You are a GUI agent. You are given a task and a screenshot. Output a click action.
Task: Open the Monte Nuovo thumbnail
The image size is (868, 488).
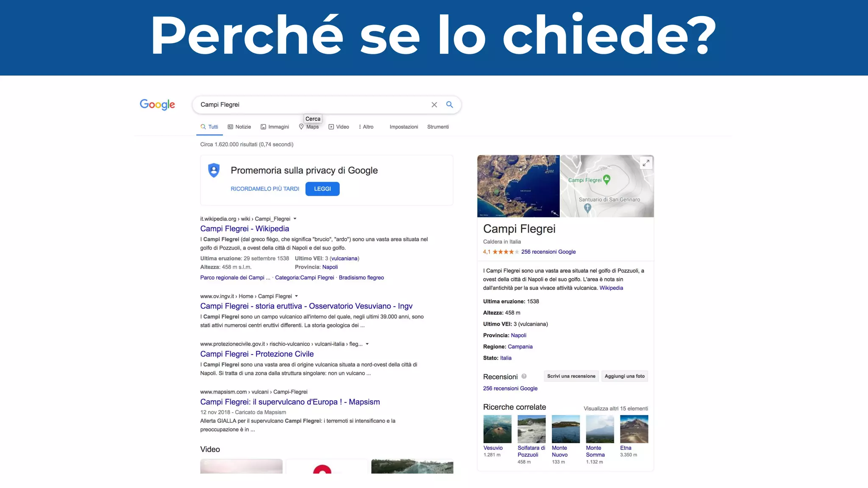tap(566, 429)
